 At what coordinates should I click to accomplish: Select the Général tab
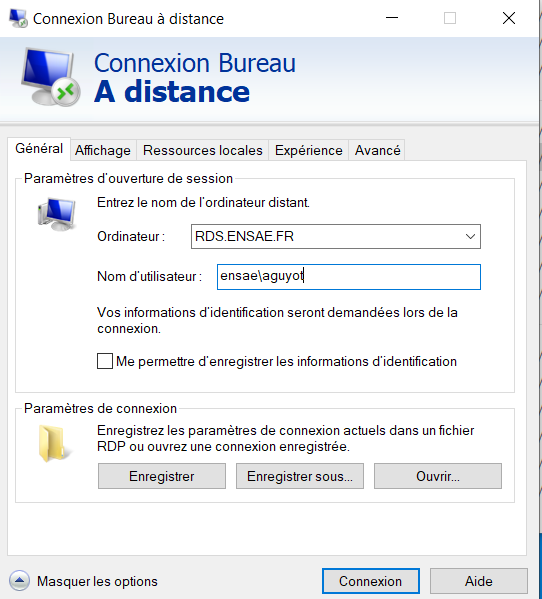tap(39, 149)
